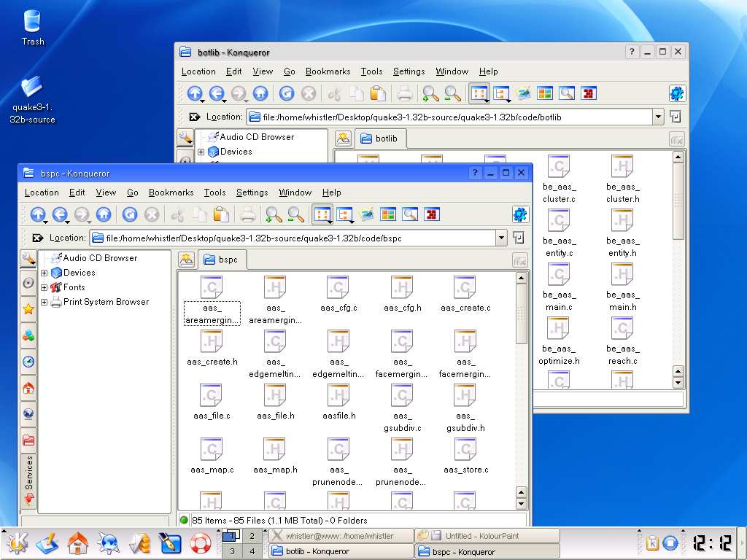Switch to Untitled - KolourPaint taskbar button
The height and width of the screenshot is (560, 747).
pyautogui.click(x=487, y=536)
